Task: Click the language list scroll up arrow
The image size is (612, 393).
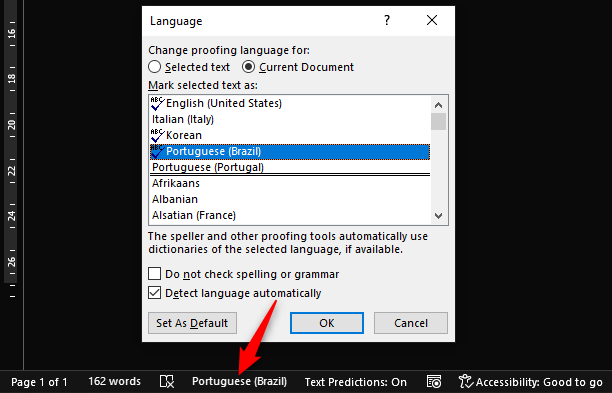Action: 438,105
